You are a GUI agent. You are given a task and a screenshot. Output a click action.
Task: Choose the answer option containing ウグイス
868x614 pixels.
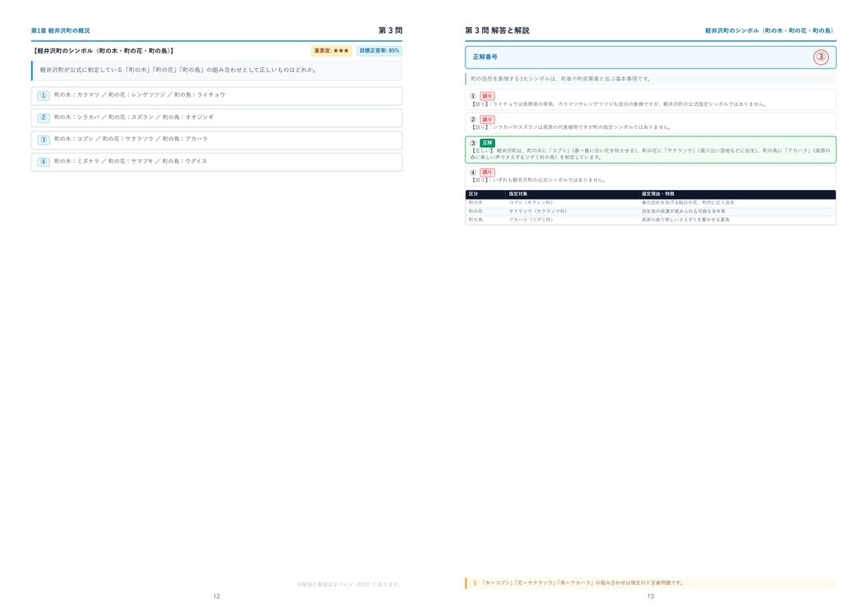pyautogui.click(x=216, y=162)
